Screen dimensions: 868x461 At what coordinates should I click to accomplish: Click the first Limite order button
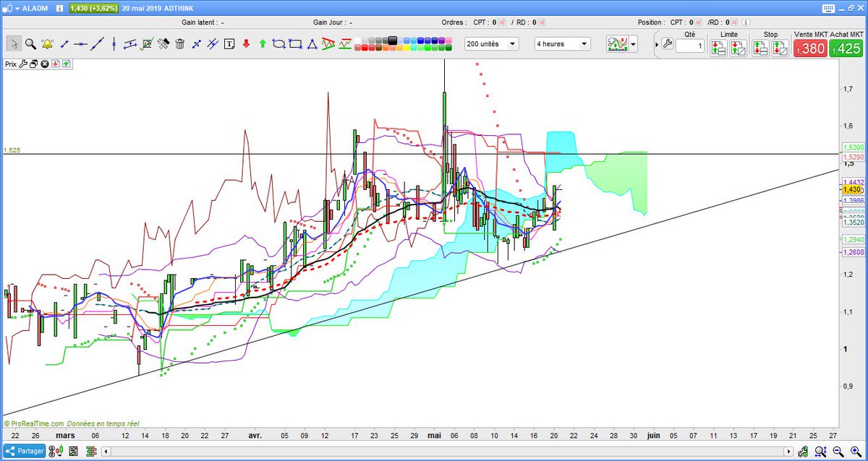tap(718, 48)
